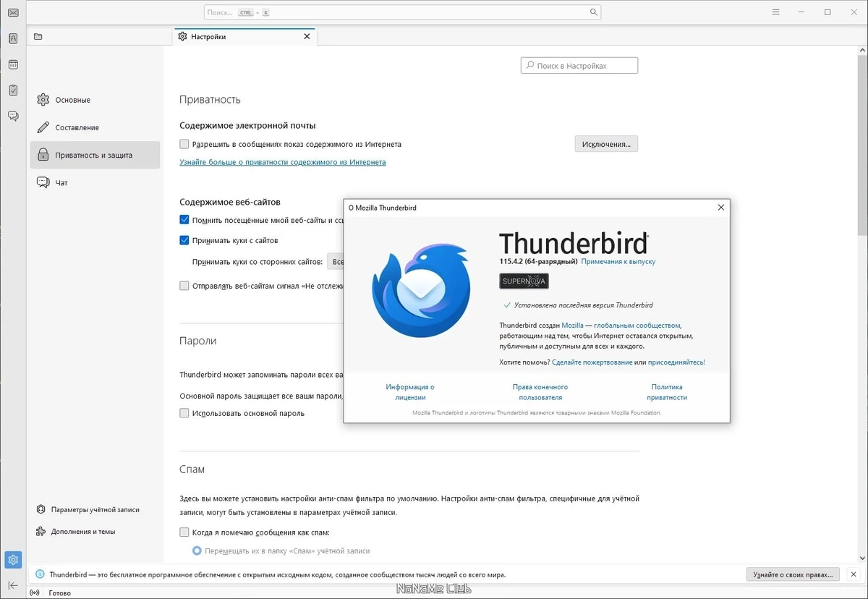Click the vertical scrollbar of settings
The image size is (868, 599).
point(862,145)
